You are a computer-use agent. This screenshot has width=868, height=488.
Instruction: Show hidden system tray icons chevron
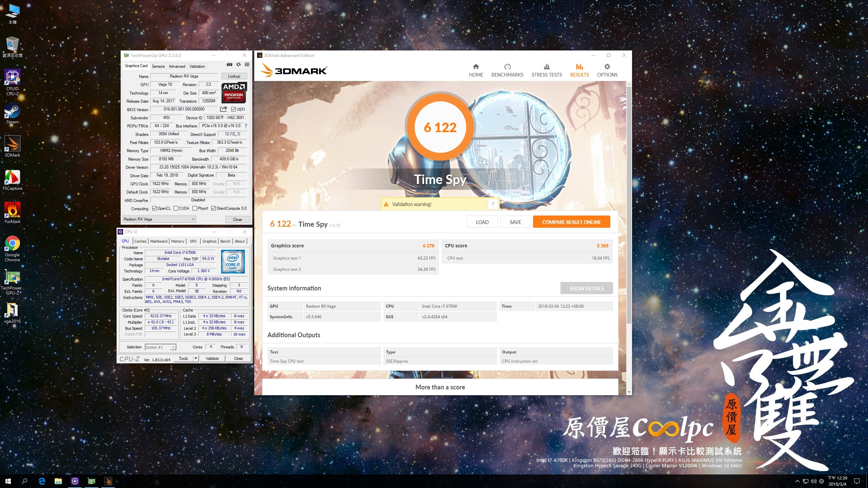797,481
